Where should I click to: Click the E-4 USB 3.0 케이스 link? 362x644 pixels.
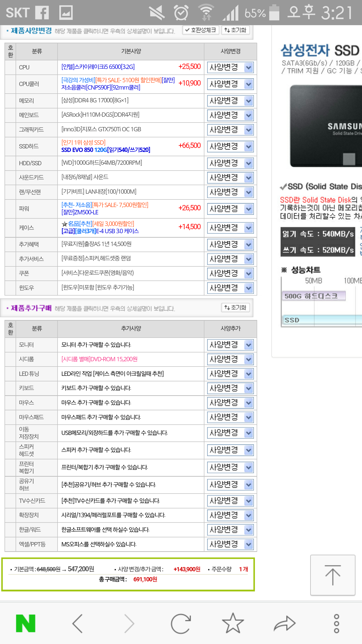(100, 231)
